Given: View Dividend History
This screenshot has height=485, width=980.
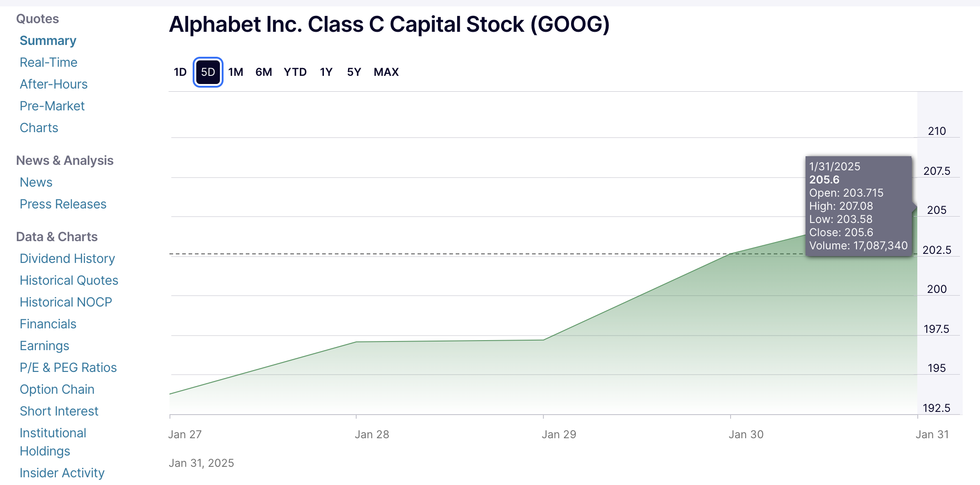Looking at the screenshot, I should (x=67, y=258).
